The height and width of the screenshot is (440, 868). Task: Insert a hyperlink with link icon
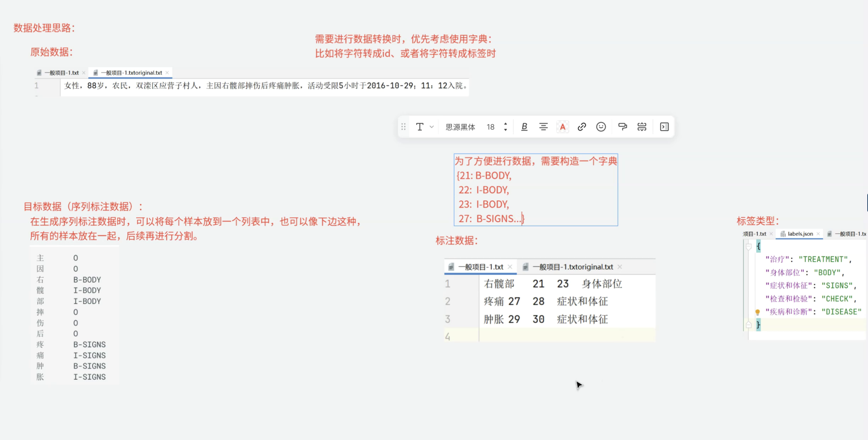[x=582, y=127]
